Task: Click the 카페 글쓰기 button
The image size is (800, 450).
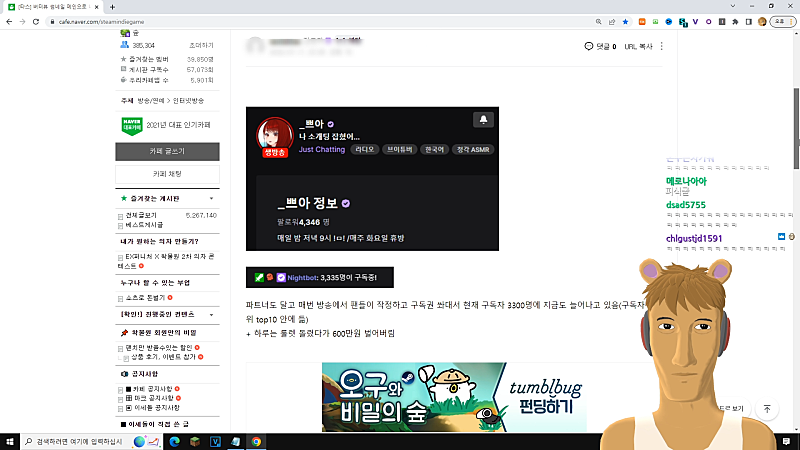Action: [x=167, y=152]
